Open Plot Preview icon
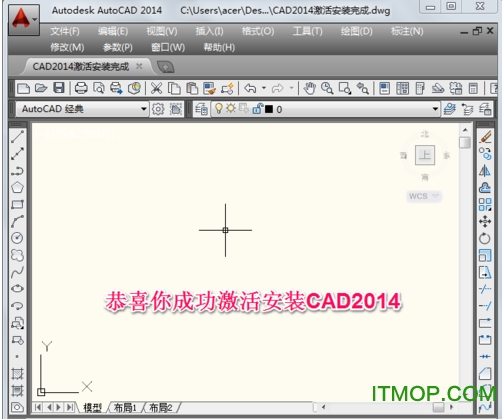This screenshot has width=502, height=419. pyautogui.click(x=99, y=88)
